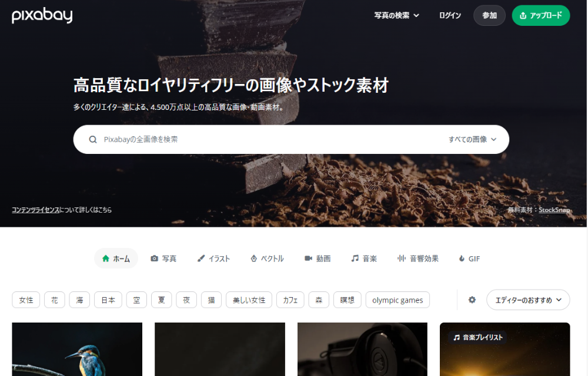The width and height of the screenshot is (588, 376).
Task: Expand the すべての画像 media type dropdown
Action: click(x=473, y=139)
